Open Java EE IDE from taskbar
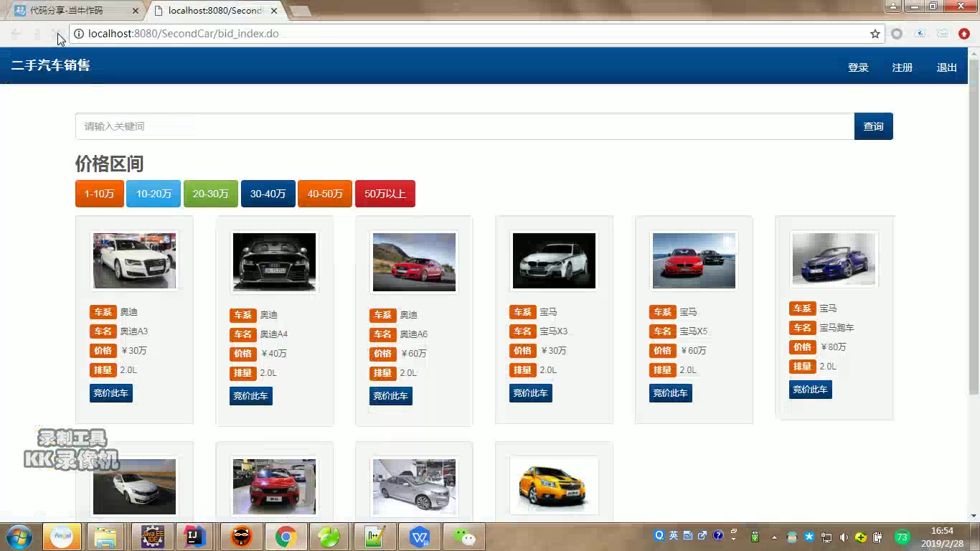This screenshot has width=980, height=551. point(152,537)
